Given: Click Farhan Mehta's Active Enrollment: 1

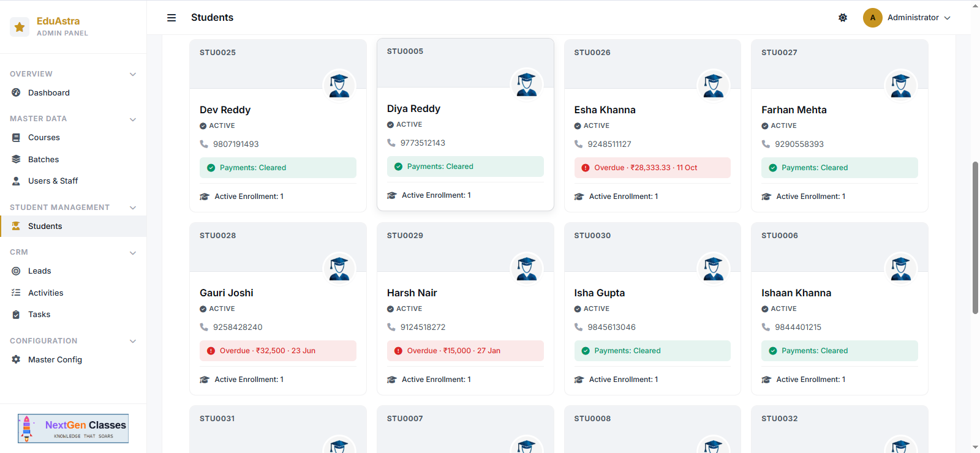Looking at the screenshot, I should tap(811, 197).
